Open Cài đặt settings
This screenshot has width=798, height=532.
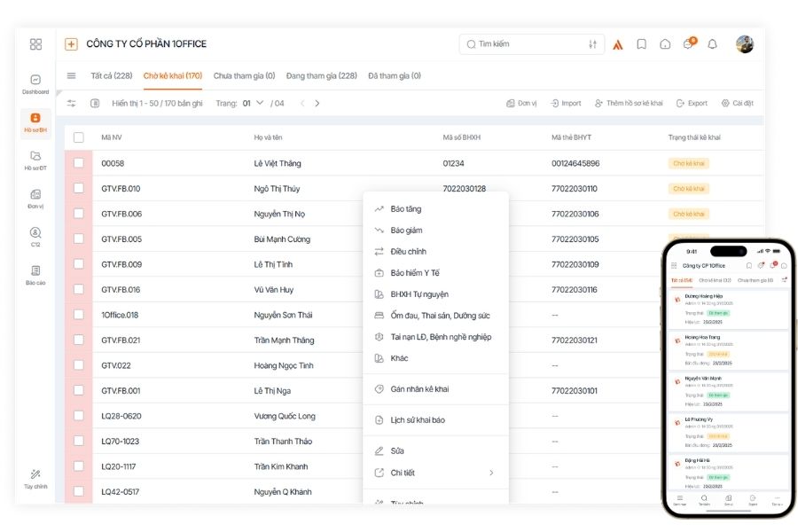point(738,104)
